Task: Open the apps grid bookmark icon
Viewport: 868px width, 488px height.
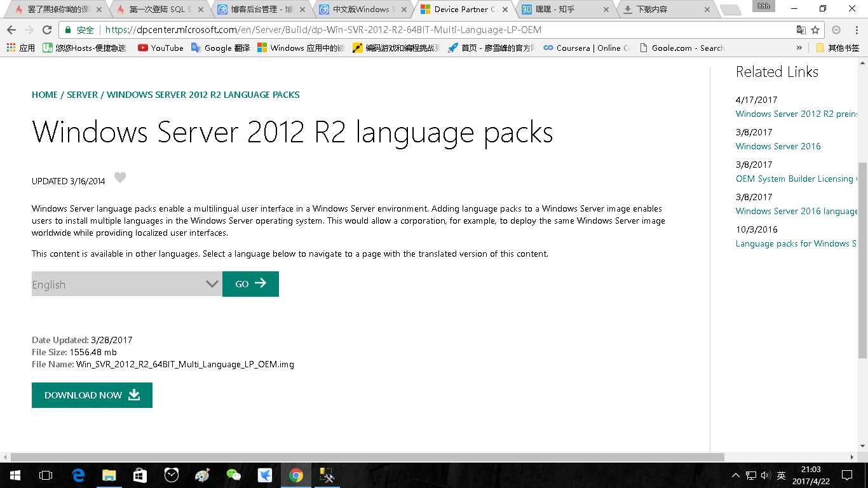Action: [21, 48]
